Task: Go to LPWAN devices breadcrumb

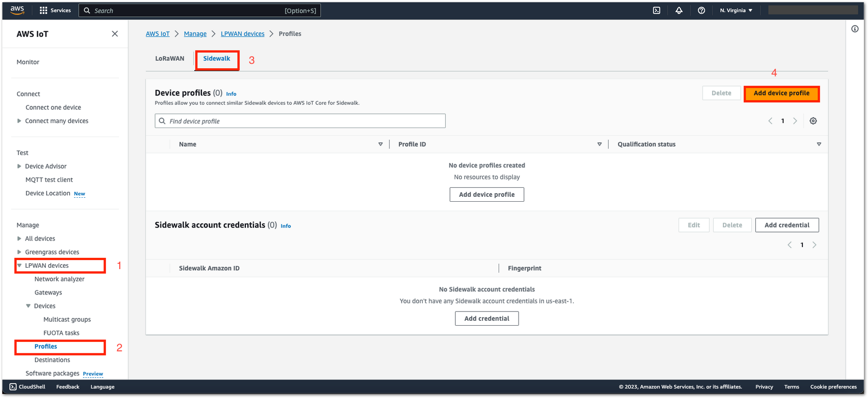Action: (x=242, y=34)
